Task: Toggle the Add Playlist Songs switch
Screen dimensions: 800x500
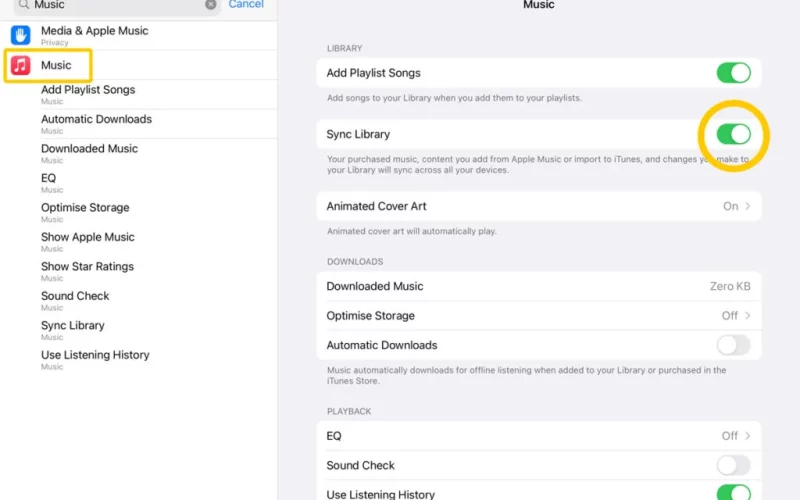Action: click(x=733, y=73)
